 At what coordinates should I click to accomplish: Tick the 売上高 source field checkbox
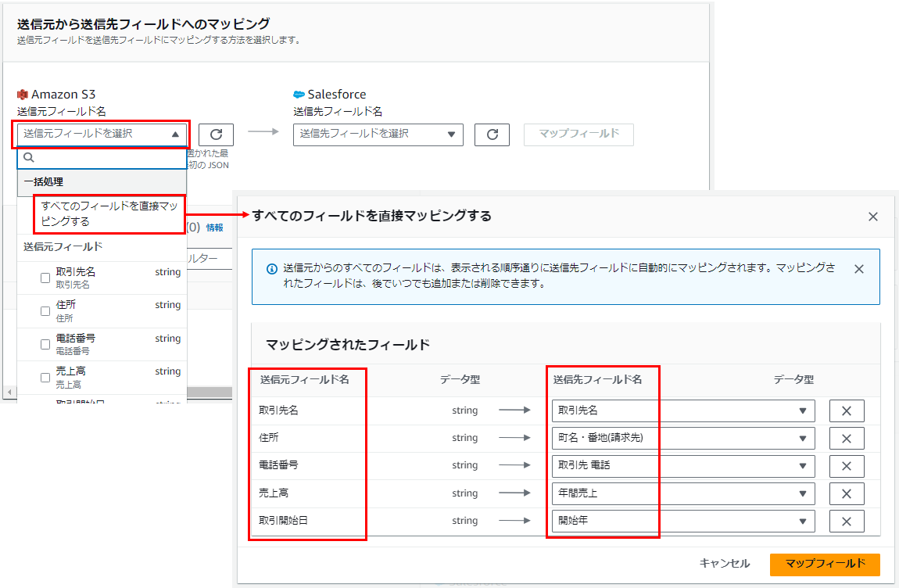coord(45,378)
